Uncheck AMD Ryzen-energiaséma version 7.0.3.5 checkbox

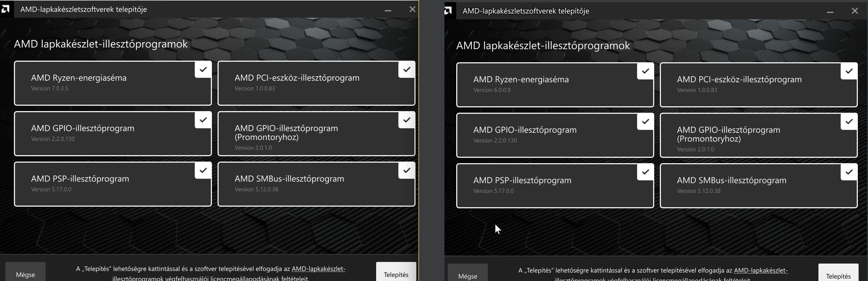tap(203, 69)
